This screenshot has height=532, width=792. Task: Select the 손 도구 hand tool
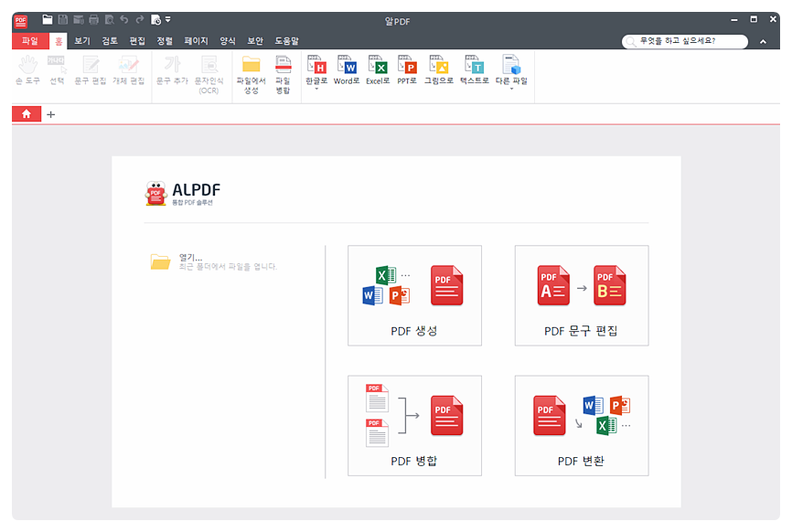pos(27,70)
